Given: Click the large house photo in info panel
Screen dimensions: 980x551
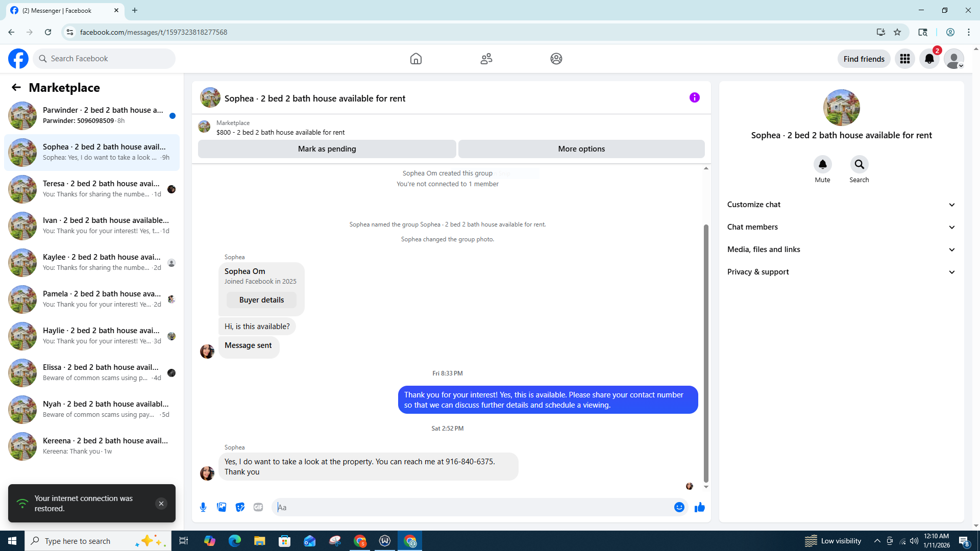Looking at the screenshot, I should [842, 108].
